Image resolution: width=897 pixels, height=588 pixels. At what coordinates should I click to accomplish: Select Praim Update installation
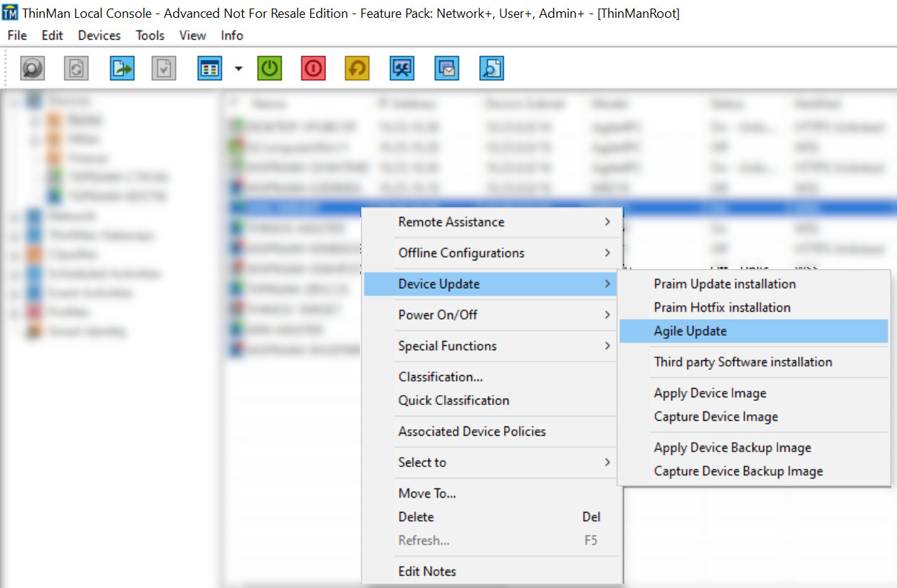point(755,284)
